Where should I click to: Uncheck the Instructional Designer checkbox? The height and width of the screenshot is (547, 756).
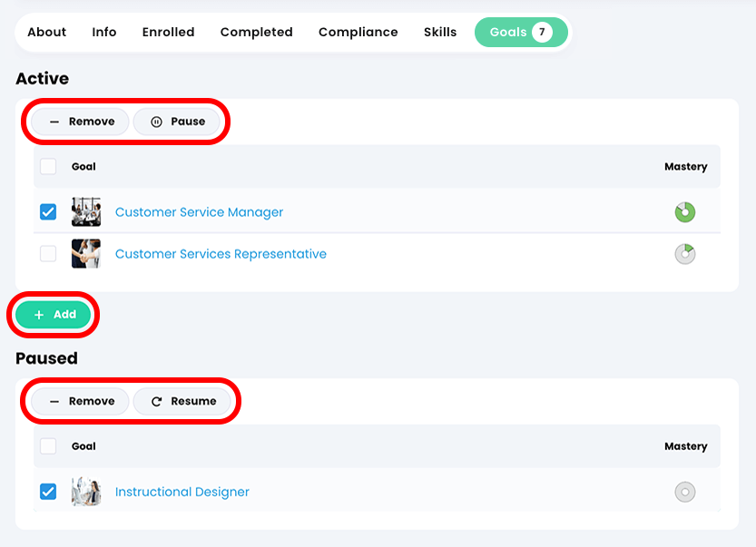(x=47, y=491)
